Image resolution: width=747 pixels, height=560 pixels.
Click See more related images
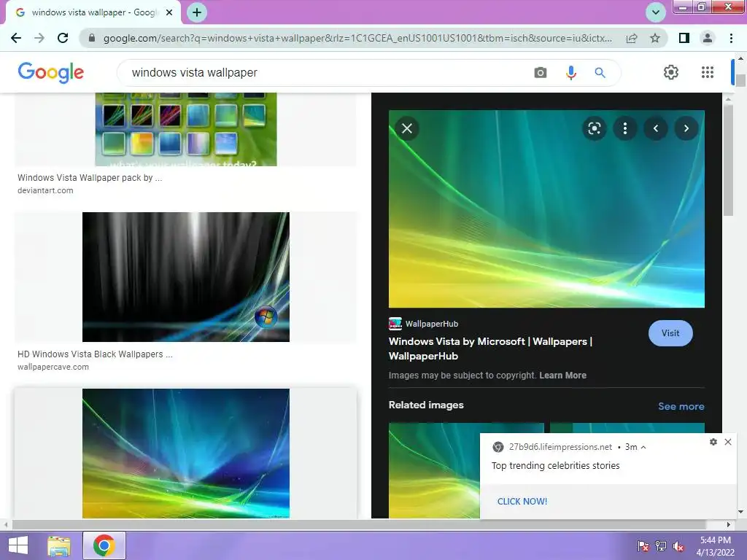(x=681, y=406)
